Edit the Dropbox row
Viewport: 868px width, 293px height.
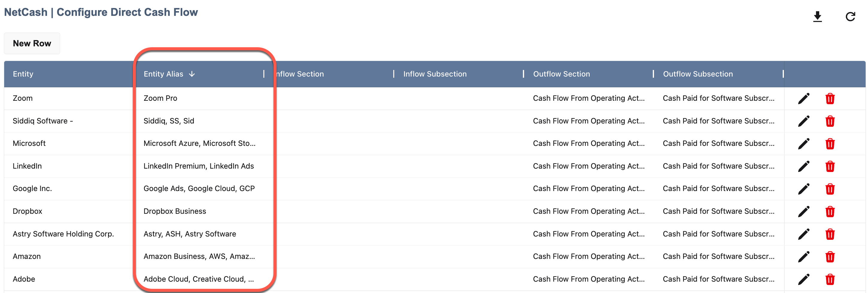(804, 211)
